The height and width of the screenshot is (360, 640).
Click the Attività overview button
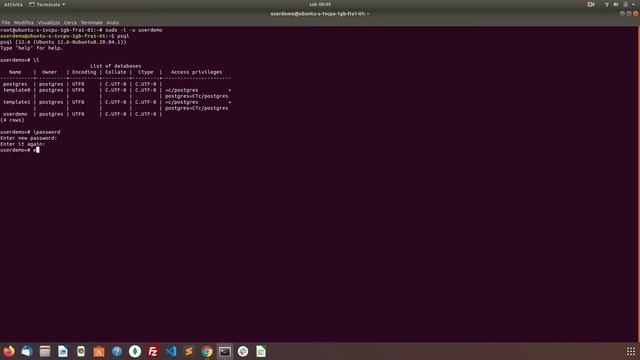coord(13,4)
